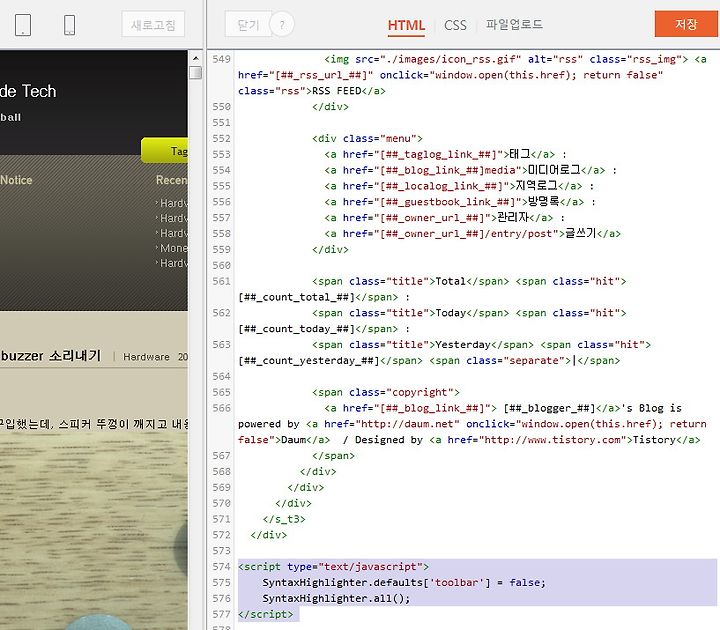Click the Recen heading in preview
This screenshot has height=630, width=720.
172,180
